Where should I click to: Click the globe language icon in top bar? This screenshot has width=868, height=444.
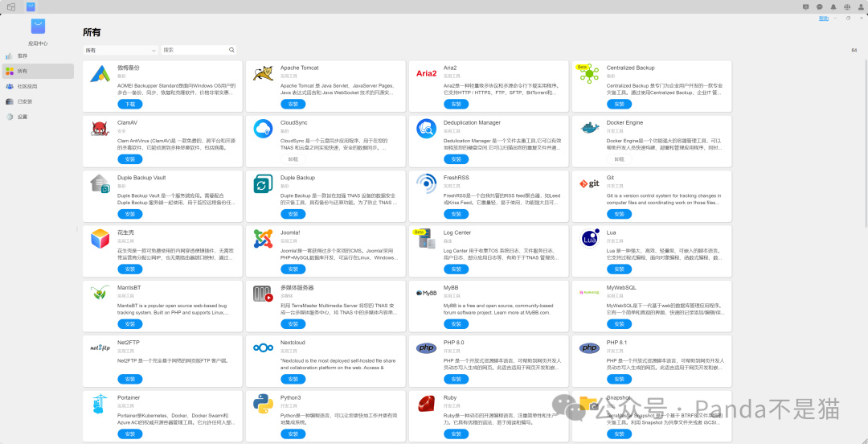pos(847,6)
